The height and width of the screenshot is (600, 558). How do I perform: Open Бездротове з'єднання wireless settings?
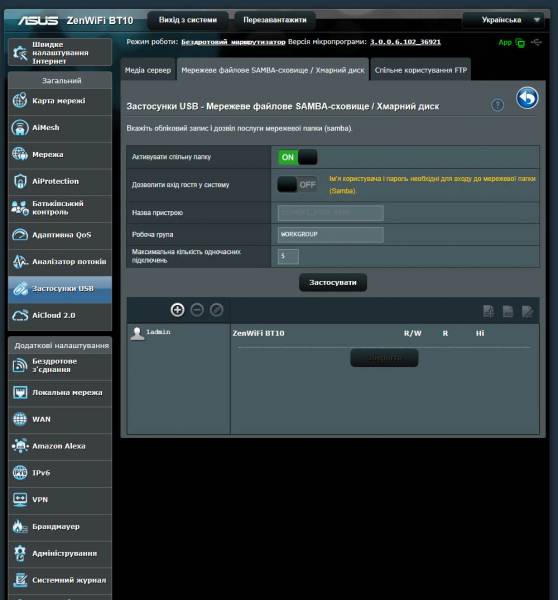(x=60, y=365)
